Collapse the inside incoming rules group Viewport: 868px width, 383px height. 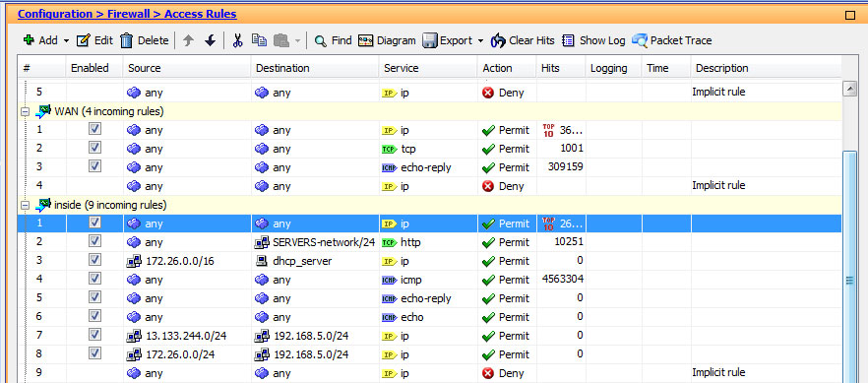[x=25, y=206]
